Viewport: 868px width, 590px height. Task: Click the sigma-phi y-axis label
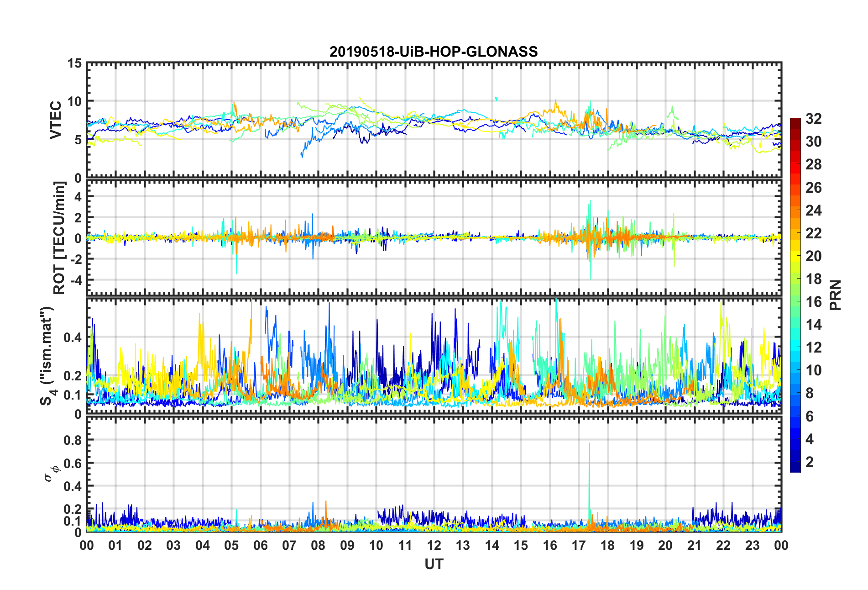52,474
